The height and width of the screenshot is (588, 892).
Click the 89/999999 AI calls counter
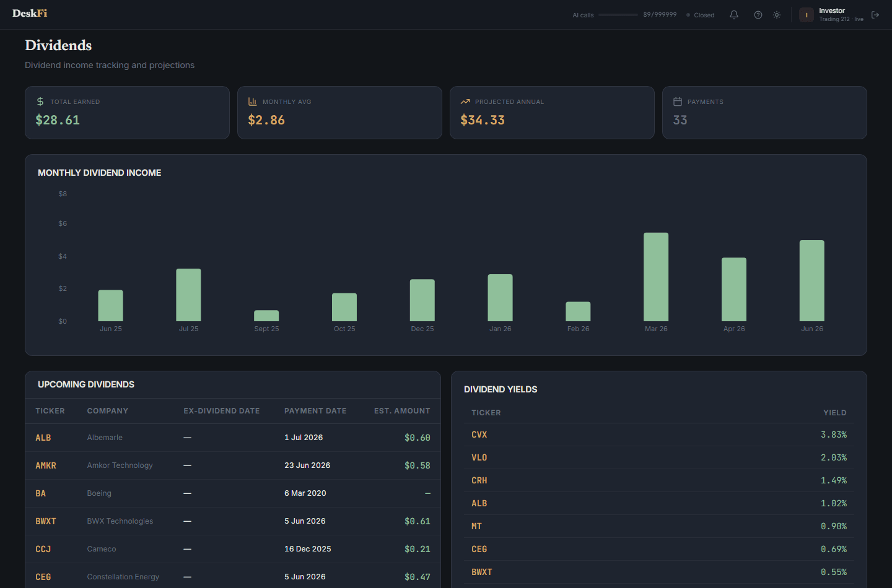click(x=660, y=14)
